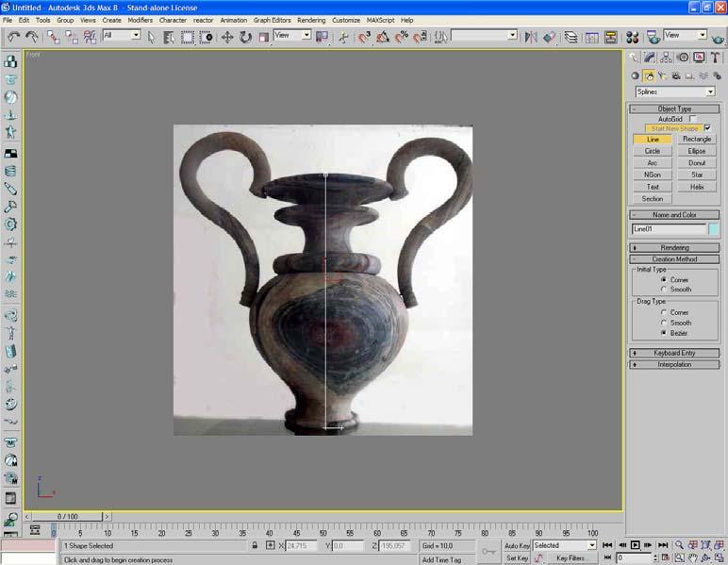Image resolution: width=728 pixels, height=565 pixels.
Task: Open the Splines category dropdown
Action: [674, 91]
